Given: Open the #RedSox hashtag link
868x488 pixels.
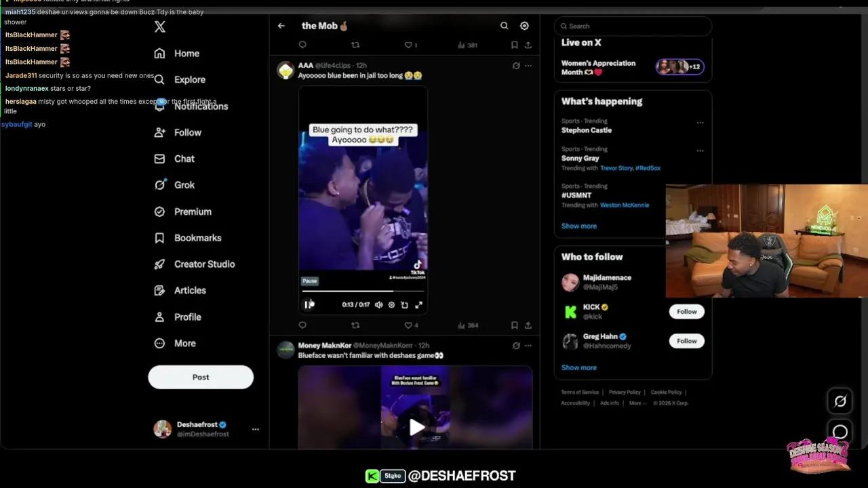Looking at the screenshot, I should tap(648, 168).
